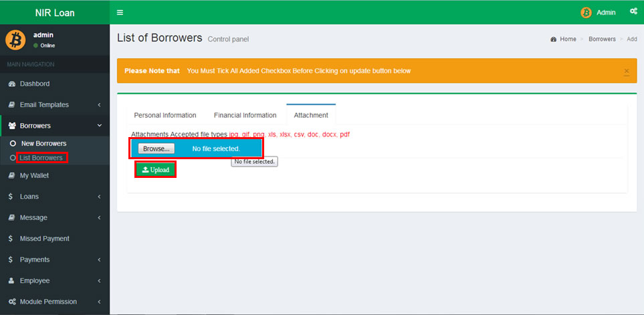The image size is (644, 315).
Task: Open the settings gears icon in header
Action: (633, 12)
